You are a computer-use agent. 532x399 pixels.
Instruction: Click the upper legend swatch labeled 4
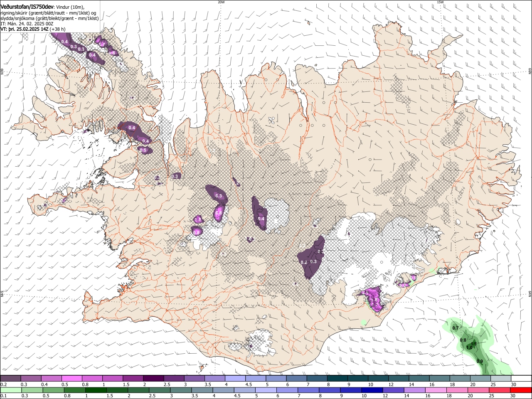pyautogui.click(x=234, y=378)
